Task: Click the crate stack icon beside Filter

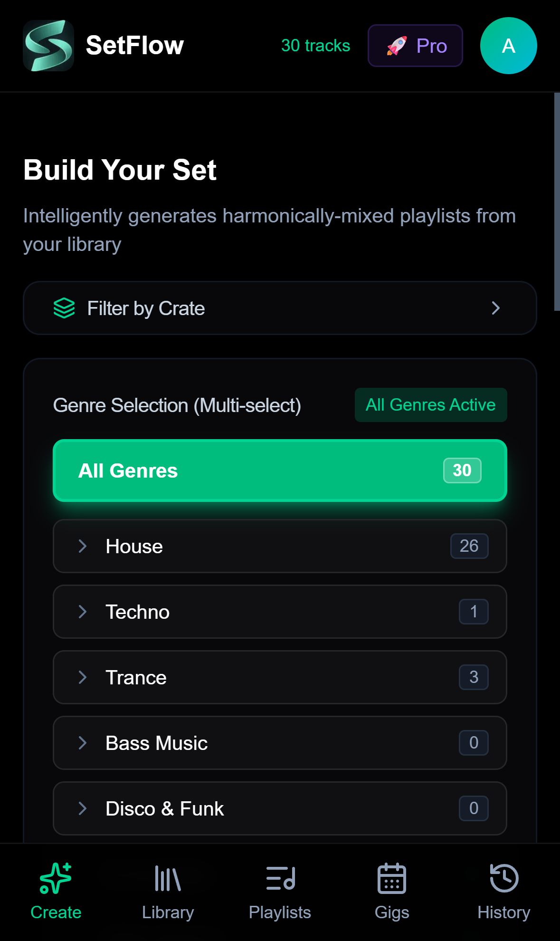Action: click(64, 308)
